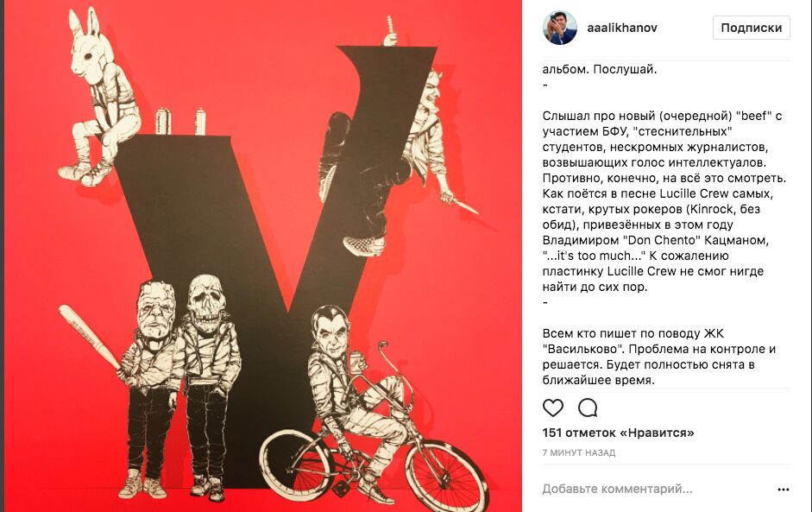This screenshot has height=512, width=812.
Task: Open the aaalikhanov username link
Action: [x=622, y=28]
